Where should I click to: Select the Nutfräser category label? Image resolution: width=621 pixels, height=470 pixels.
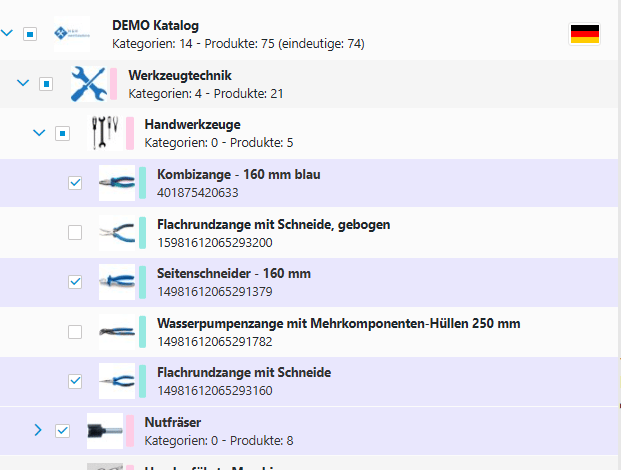point(173,422)
